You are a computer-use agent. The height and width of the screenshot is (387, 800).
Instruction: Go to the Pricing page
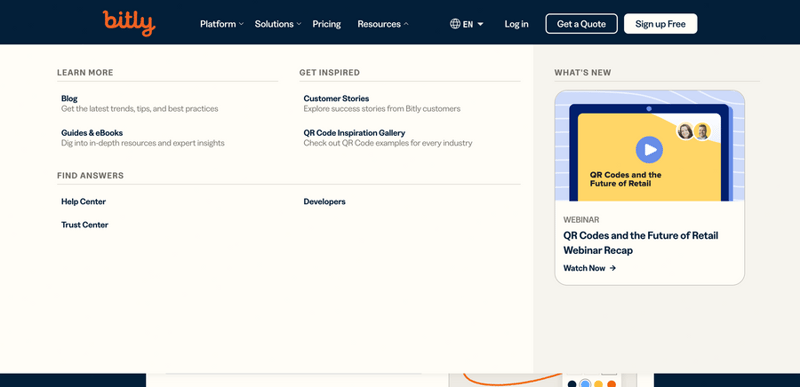pos(327,24)
